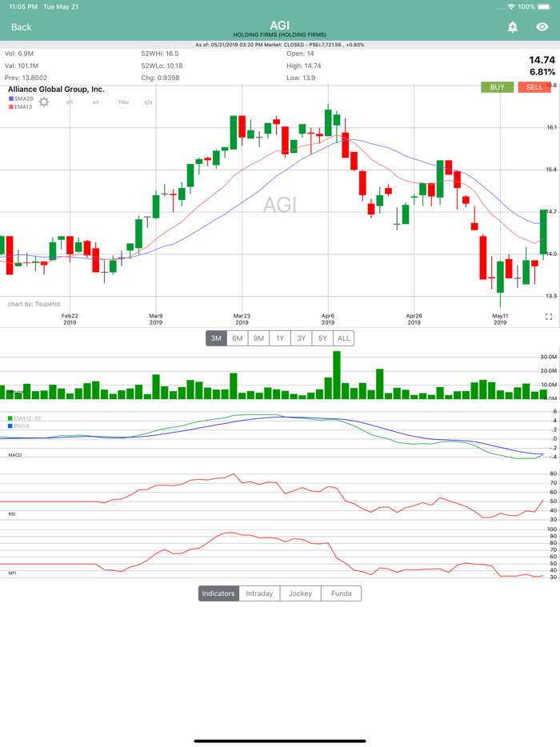Tap the 'Open: 14' value
Screen dimensions: 560x747
point(300,54)
